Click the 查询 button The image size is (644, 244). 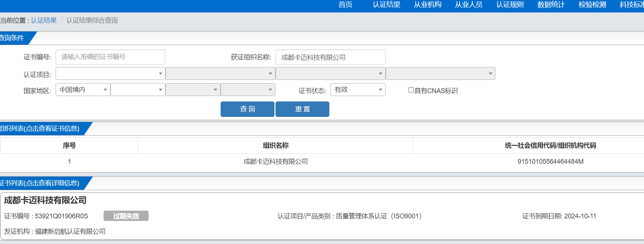[247, 109]
